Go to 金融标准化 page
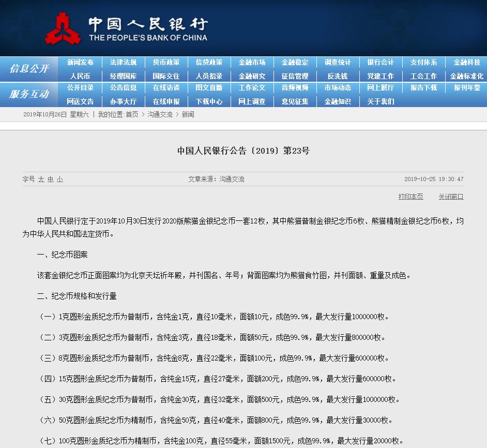 pos(466,76)
